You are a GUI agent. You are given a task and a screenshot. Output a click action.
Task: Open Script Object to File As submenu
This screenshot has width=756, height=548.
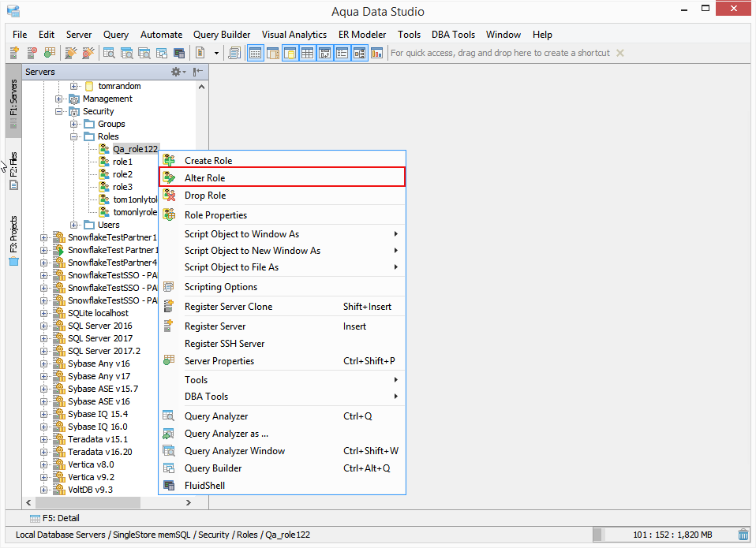(x=282, y=267)
